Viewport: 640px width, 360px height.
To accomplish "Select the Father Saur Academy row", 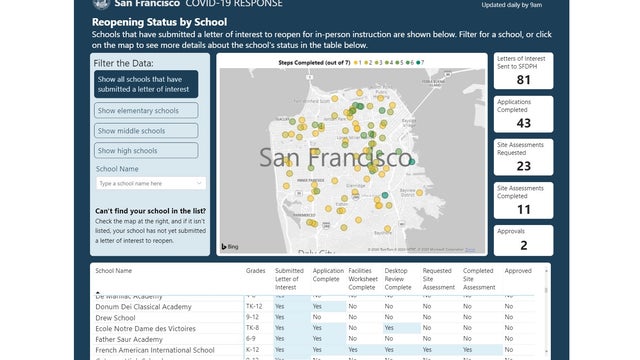I will (314, 339).
